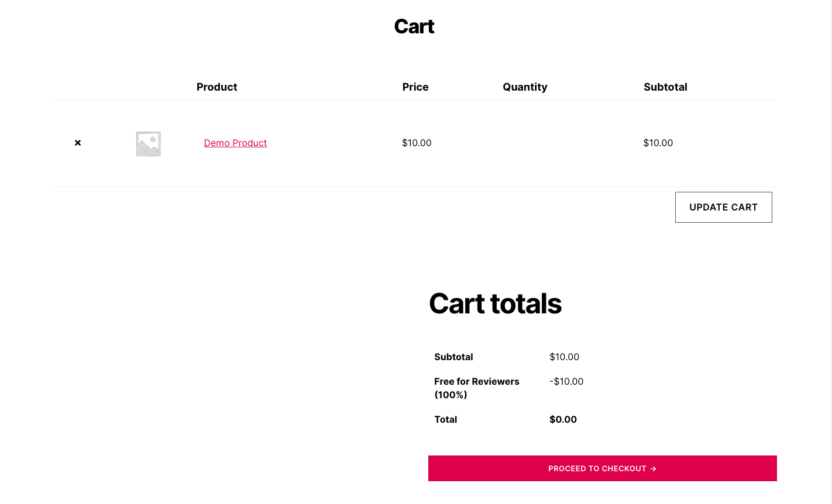Click the $10.00 price in the Demo Product row
This screenshot has width=832, height=504.
[417, 143]
